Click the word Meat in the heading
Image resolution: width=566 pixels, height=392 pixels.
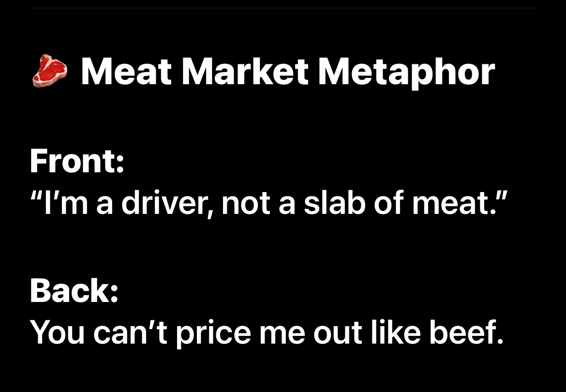click(127, 72)
